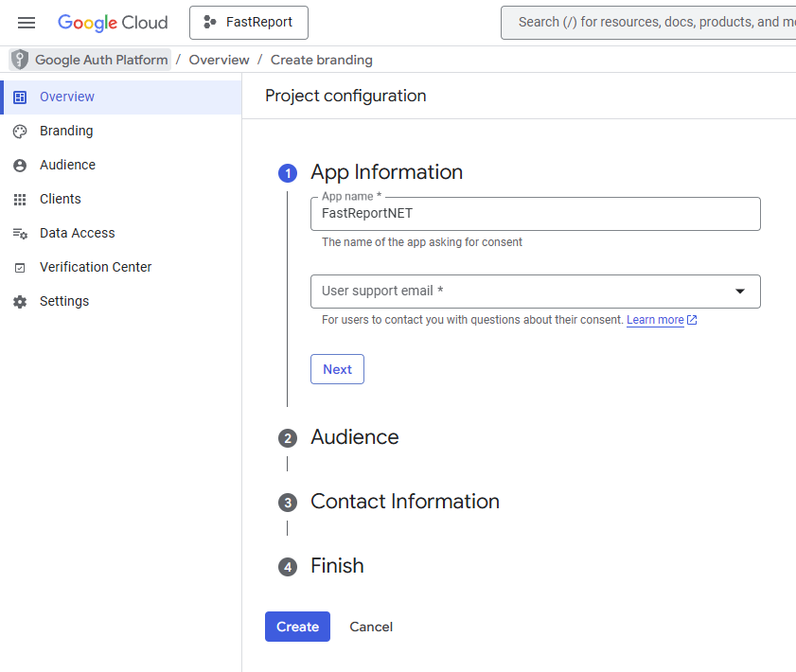Click the Data Access icon
Viewport: 796px width, 672px height.
(20, 234)
